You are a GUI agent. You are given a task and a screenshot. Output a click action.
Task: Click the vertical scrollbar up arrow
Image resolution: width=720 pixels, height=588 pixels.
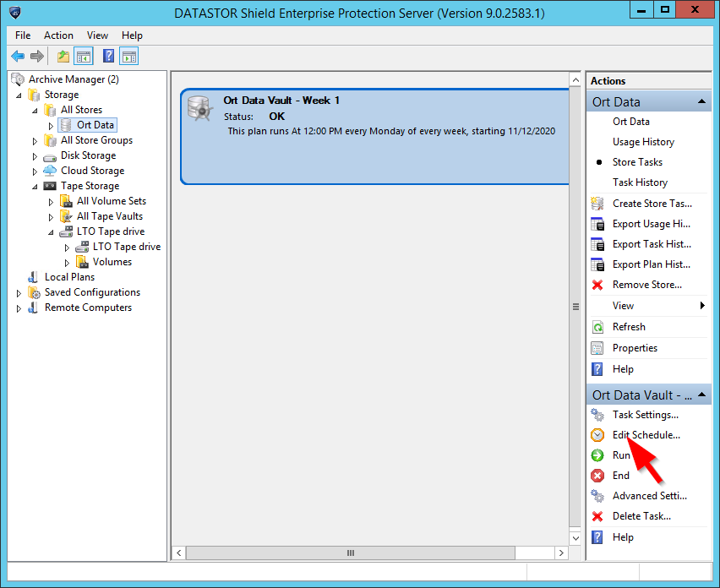[x=575, y=80]
